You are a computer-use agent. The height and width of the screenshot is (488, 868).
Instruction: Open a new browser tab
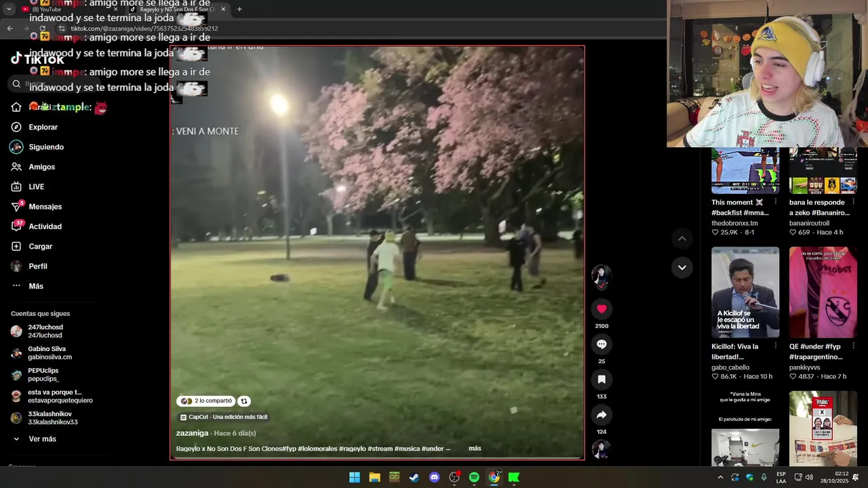coord(239,9)
